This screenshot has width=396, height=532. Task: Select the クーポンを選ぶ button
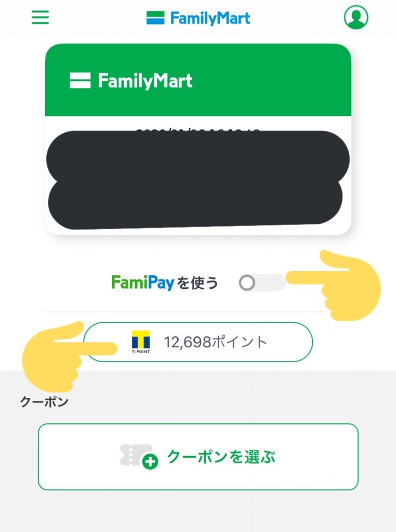[x=198, y=457]
